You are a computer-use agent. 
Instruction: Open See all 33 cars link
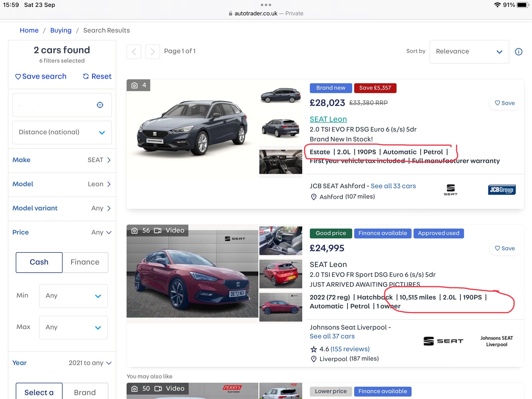coord(393,186)
